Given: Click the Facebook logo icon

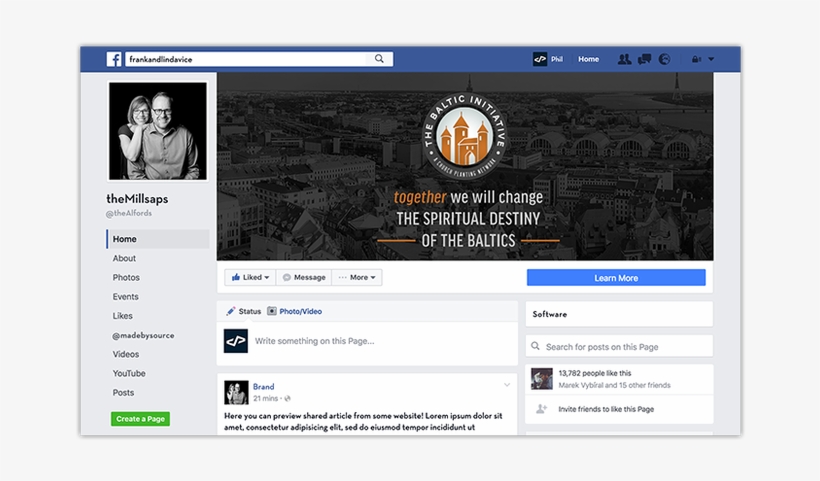Looking at the screenshot, I should pyautogui.click(x=114, y=59).
